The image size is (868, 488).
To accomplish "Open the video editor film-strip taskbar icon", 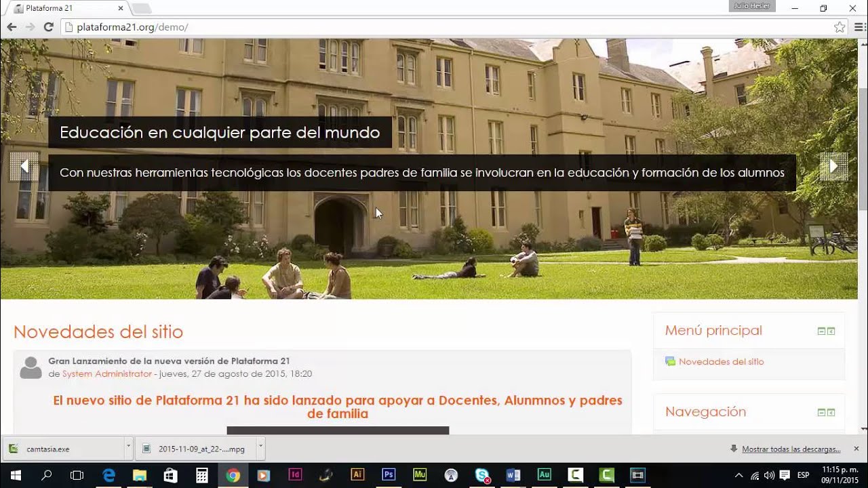I will [637, 475].
